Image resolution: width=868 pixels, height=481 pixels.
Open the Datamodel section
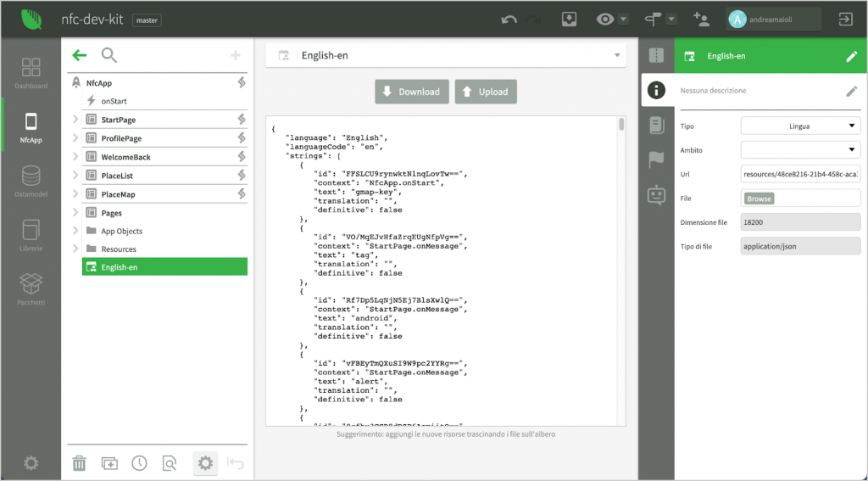pyautogui.click(x=31, y=182)
